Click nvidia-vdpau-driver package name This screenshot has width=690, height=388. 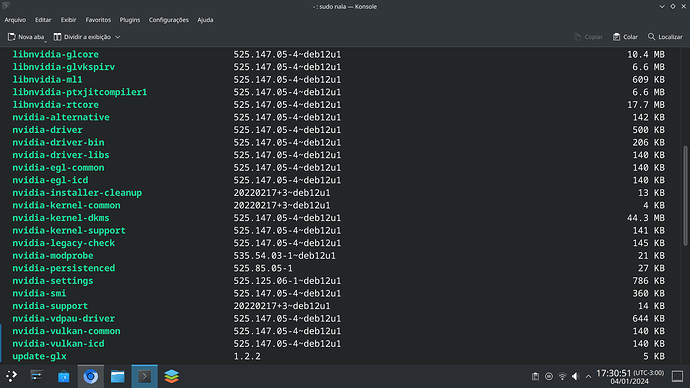(x=64, y=319)
